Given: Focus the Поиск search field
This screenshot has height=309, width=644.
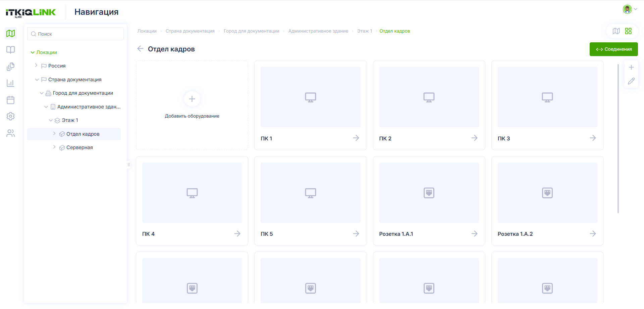Looking at the screenshot, I should coord(75,34).
